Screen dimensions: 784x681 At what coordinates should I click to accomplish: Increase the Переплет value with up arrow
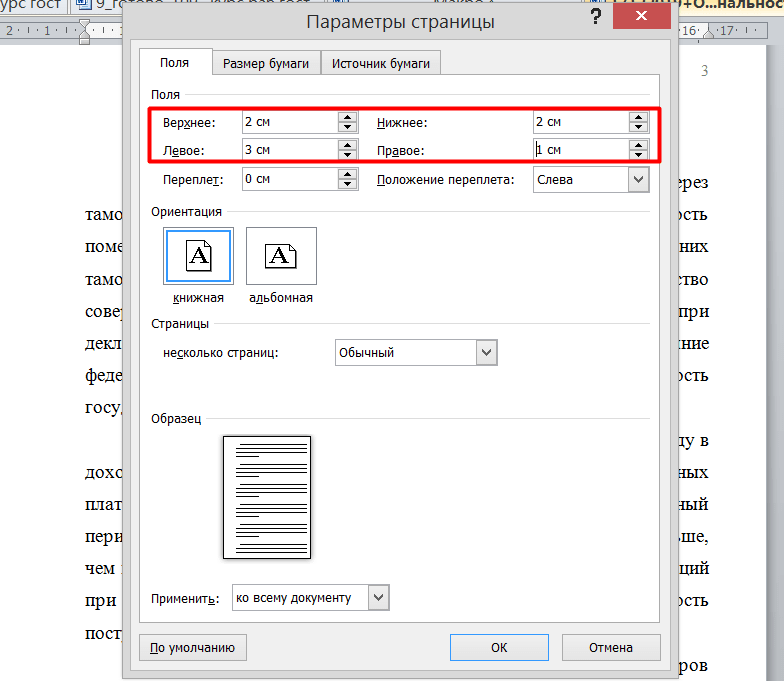[348, 174]
